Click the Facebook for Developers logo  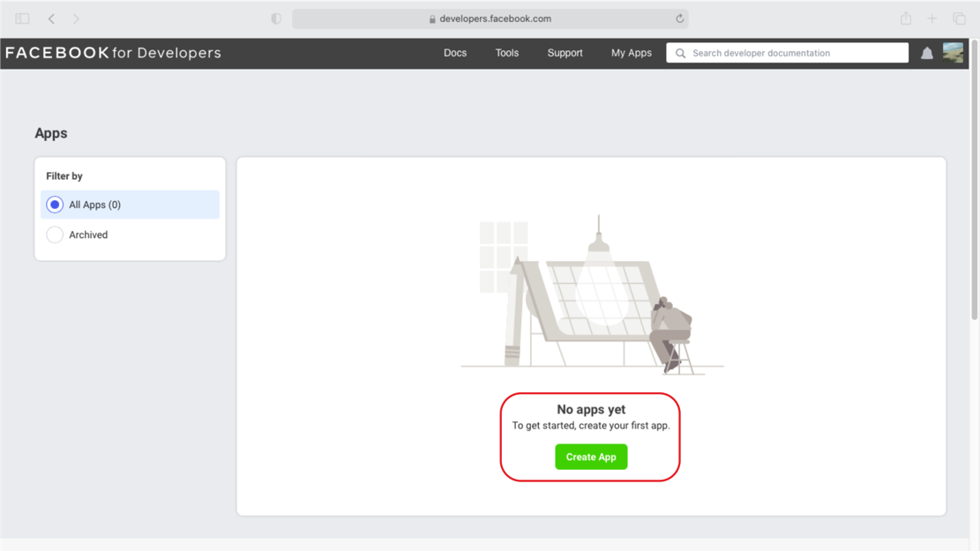coord(113,53)
